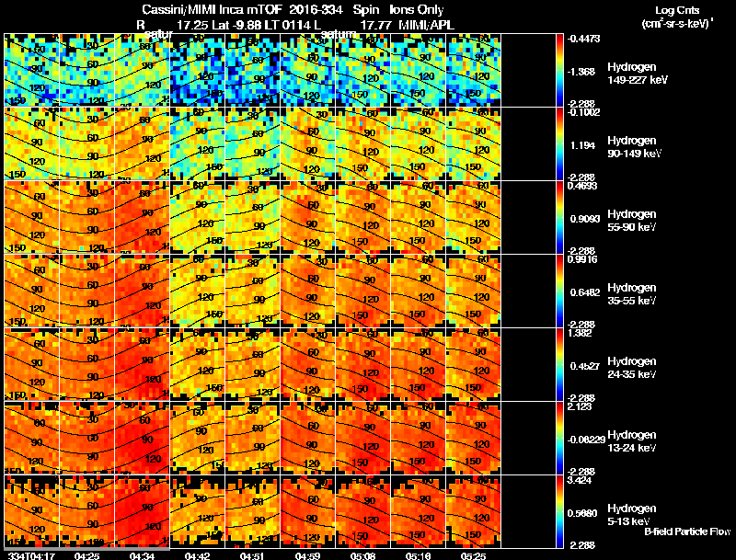This screenshot has width=736, height=560.
Task: Select the Hydrogen 55-90 keV label
Action: tap(632, 221)
